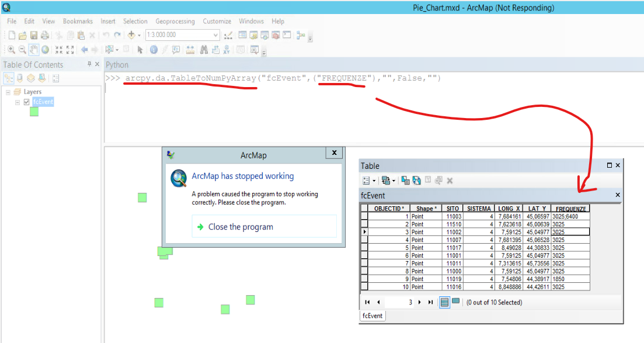Open the Customize menu
This screenshot has height=343, width=644.
click(x=217, y=21)
